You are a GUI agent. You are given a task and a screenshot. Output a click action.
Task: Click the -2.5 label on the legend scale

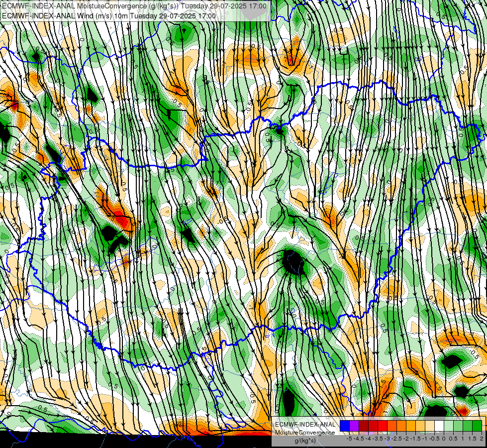click(396, 439)
